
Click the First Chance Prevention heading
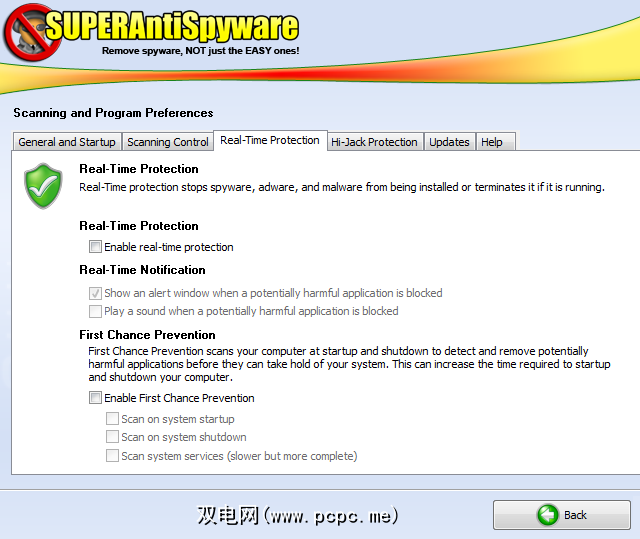tap(147, 335)
